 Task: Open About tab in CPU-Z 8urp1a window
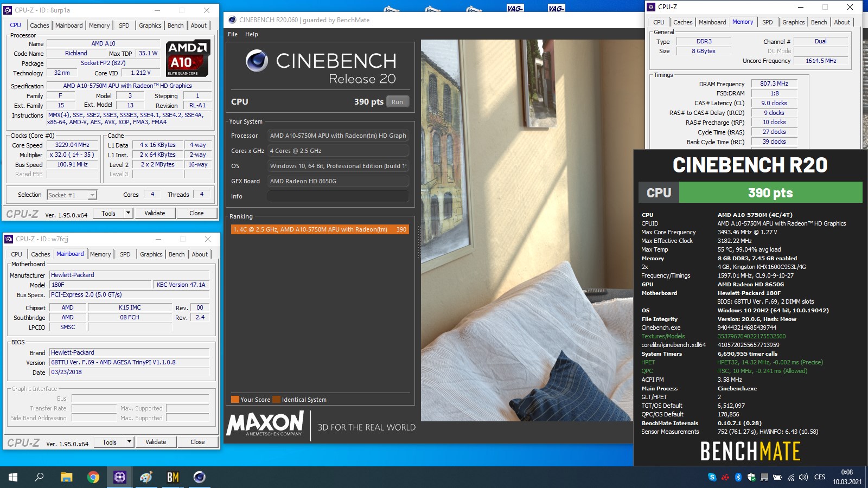click(x=199, y=25)
